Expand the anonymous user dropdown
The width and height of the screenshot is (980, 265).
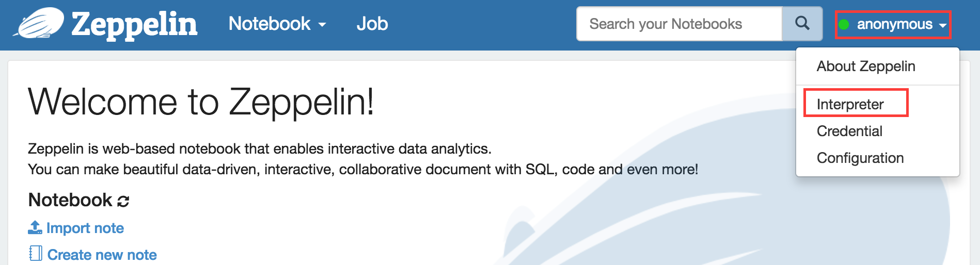893,24
